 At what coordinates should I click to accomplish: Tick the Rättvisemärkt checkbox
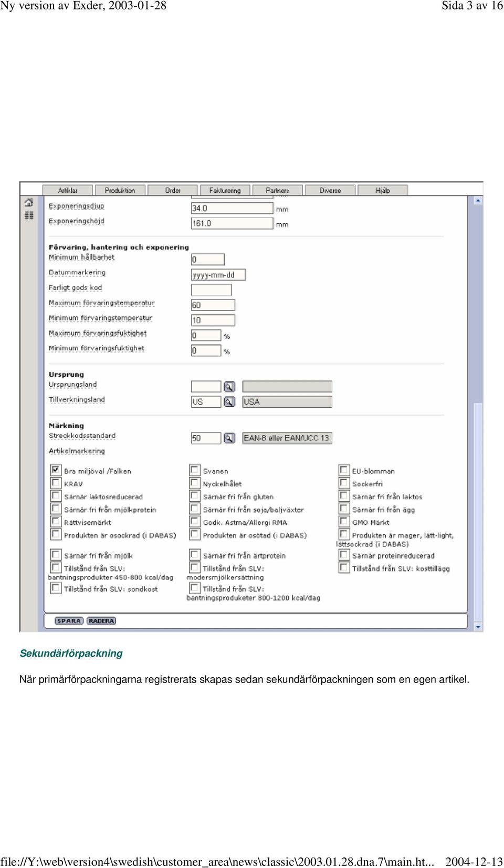click(56, 521)
